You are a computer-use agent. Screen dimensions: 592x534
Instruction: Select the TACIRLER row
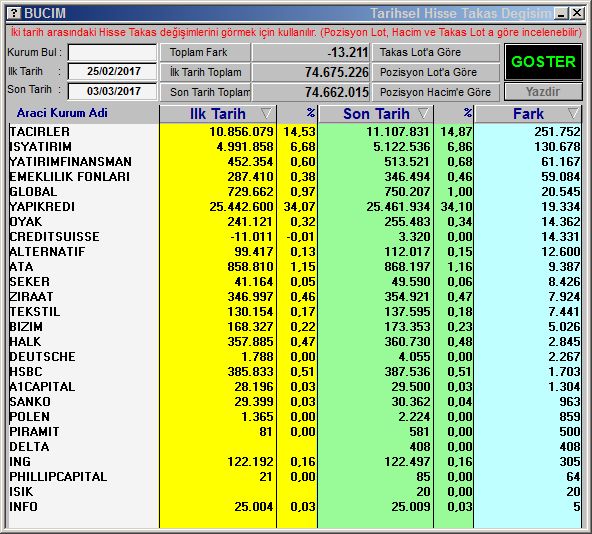[x=294, y=131]
